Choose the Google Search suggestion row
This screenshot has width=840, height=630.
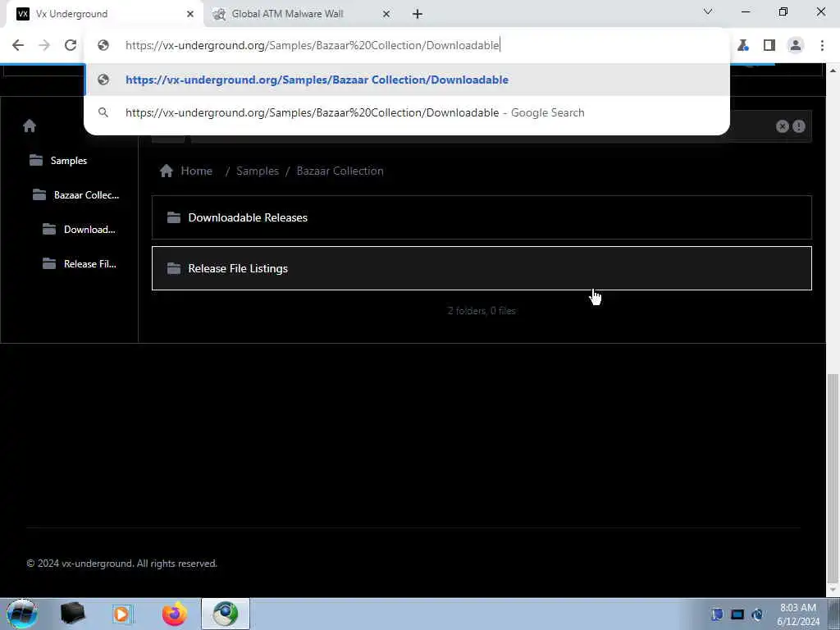(407, 112)
